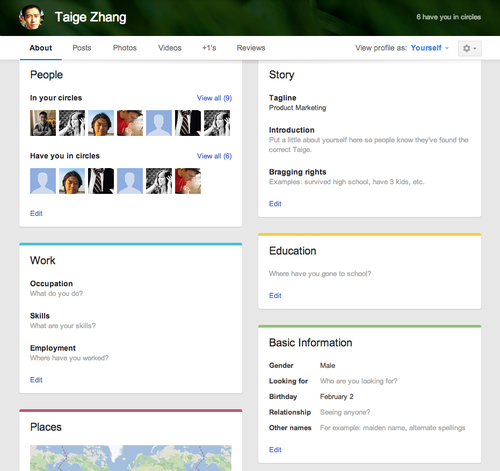Edit the Story section

(275, 204)
